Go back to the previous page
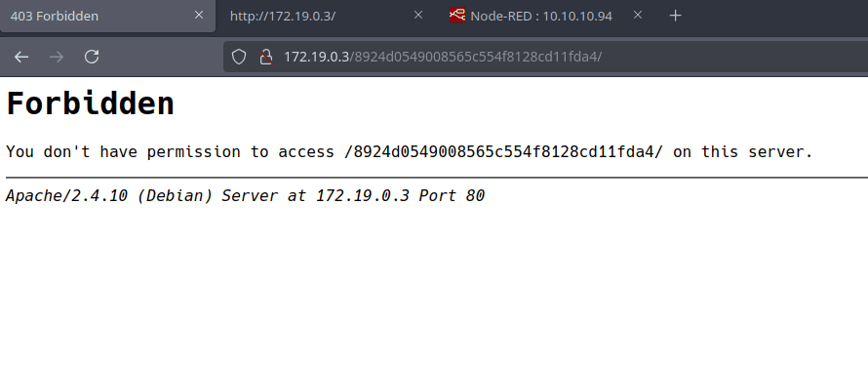The image size is (868, 369). pos(21,57)
